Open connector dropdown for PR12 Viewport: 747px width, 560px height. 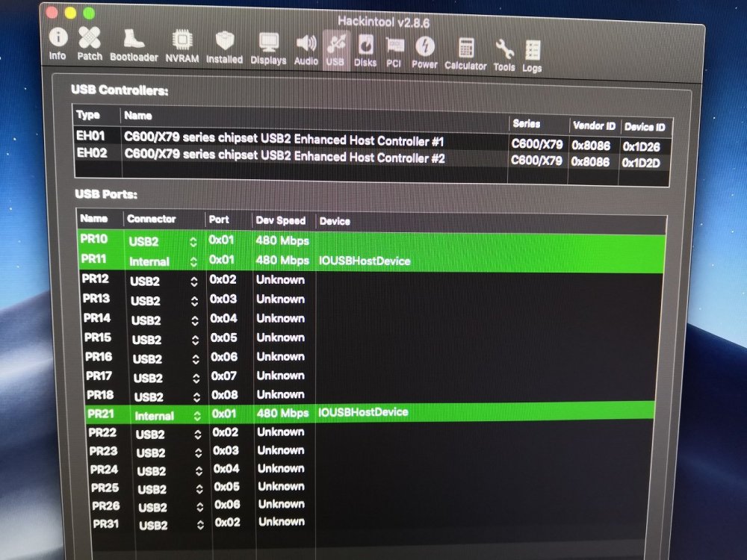(x=194, y=281)
